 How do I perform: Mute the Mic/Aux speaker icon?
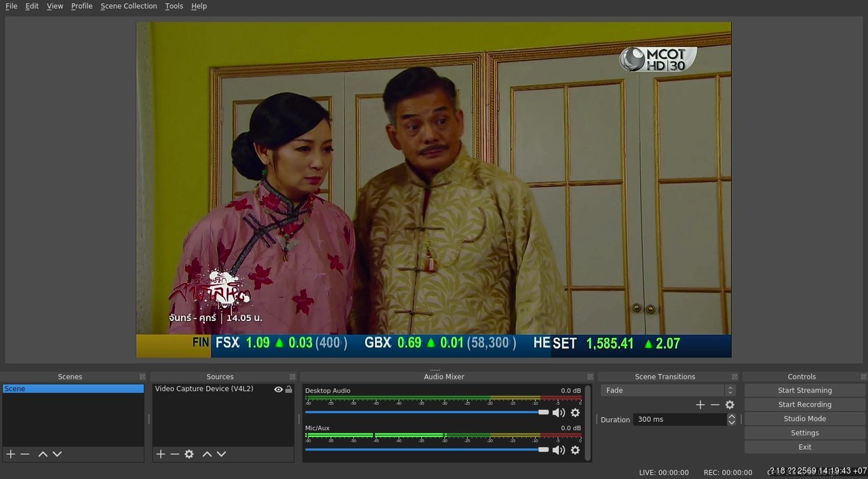coord(559,450)
